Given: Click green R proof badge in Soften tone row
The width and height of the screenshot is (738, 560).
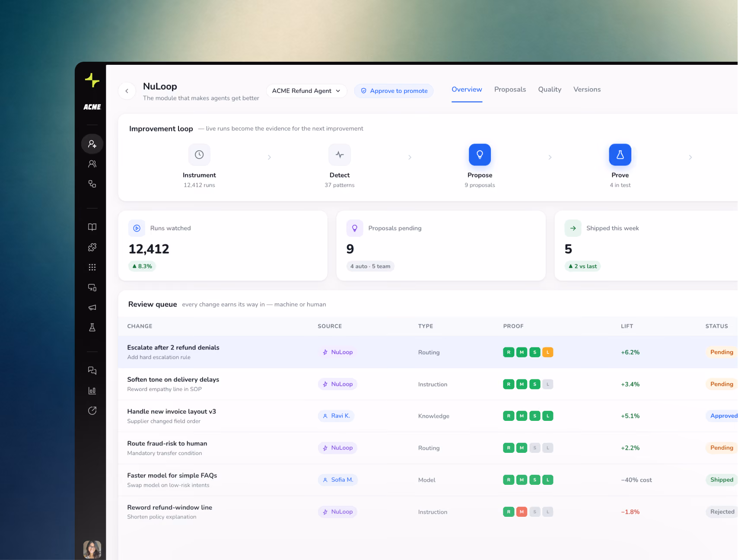Looking at the screenshot, I should [x=509, y=384].
